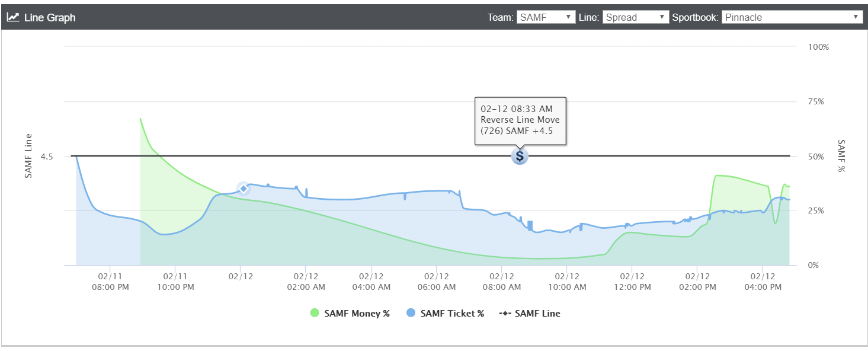Open the Team dropdown showing SAMF
This screenshot has width=868, height=351.
546,17
